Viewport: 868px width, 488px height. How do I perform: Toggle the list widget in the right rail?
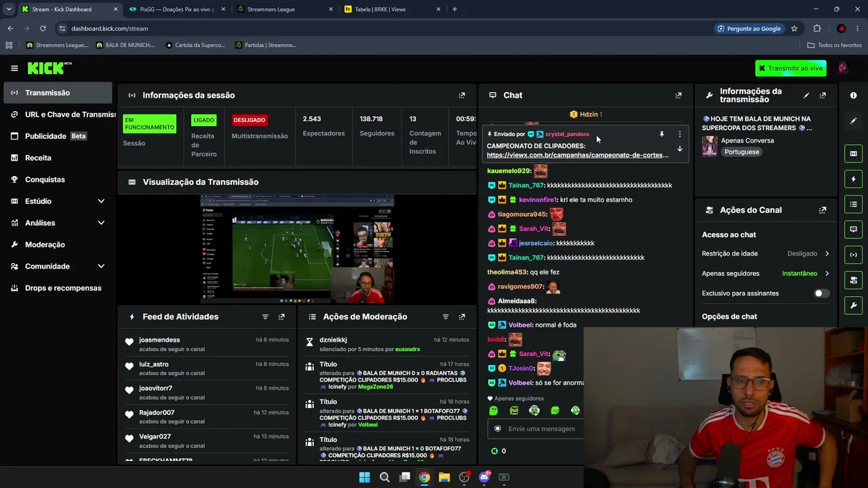[x=853, y=204]
